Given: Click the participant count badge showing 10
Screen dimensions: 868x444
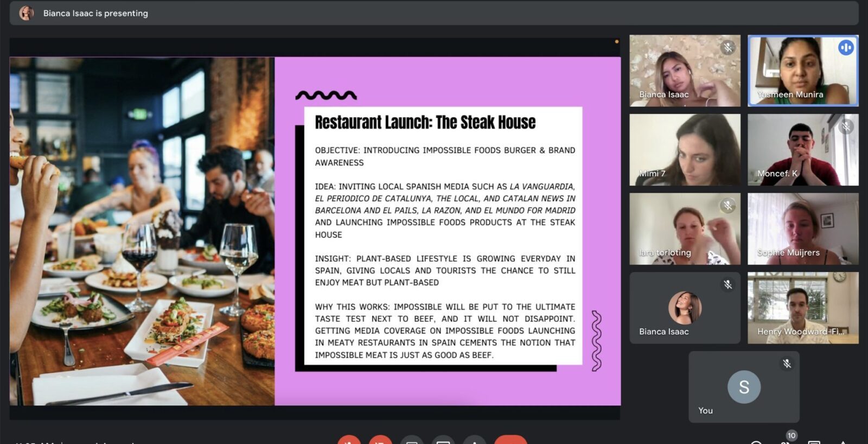Looking at the screenshot, I should coord(792,435).
